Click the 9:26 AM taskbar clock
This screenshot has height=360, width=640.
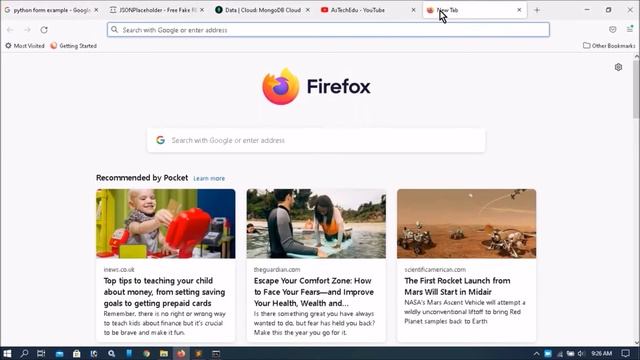[602, 353]
